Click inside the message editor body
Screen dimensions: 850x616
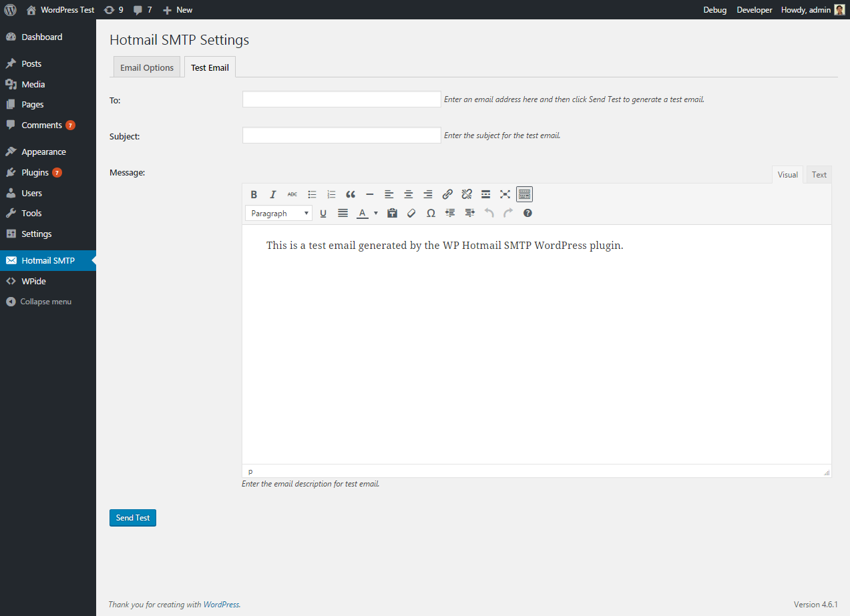(x=537, y=344)
